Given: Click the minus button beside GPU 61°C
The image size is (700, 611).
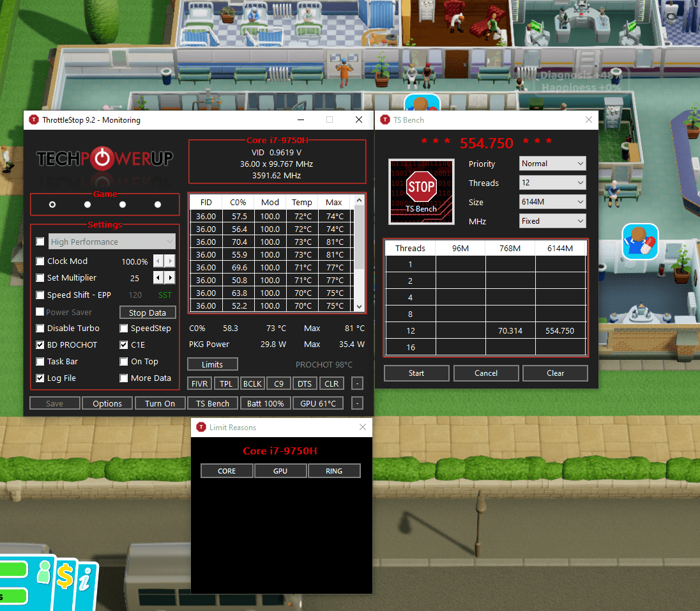Looking at the screenshot, I should tap(357, 403).
